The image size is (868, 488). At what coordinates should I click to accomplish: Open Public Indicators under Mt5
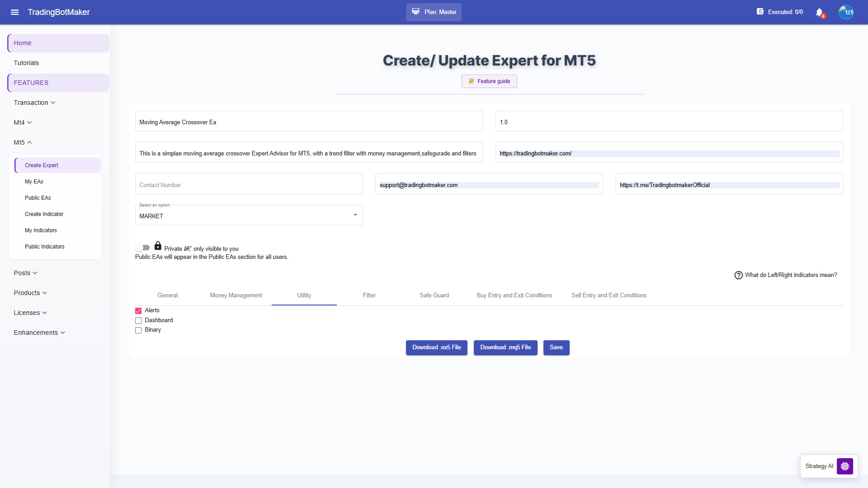[57, 247]
